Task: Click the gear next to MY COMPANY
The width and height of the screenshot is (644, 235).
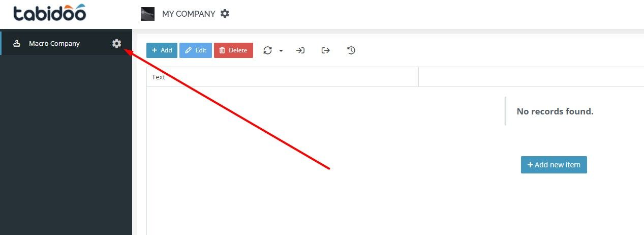Action: point(225,14)
